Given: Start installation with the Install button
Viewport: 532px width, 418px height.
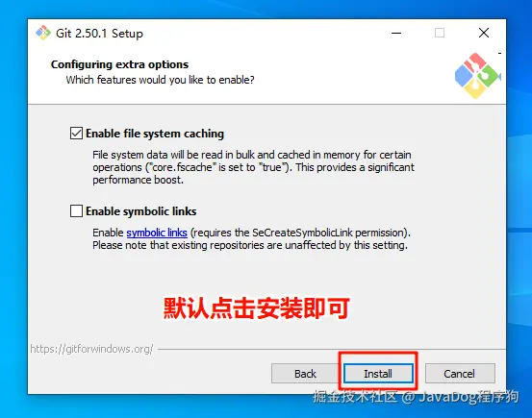Looking at the screenshot, I should click(378, 374).
